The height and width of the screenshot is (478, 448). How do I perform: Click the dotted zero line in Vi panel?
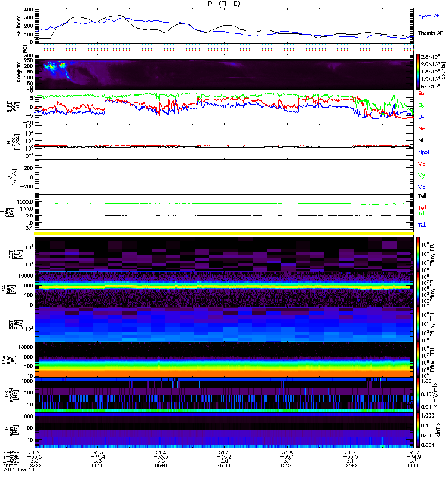tap(224, 177)
